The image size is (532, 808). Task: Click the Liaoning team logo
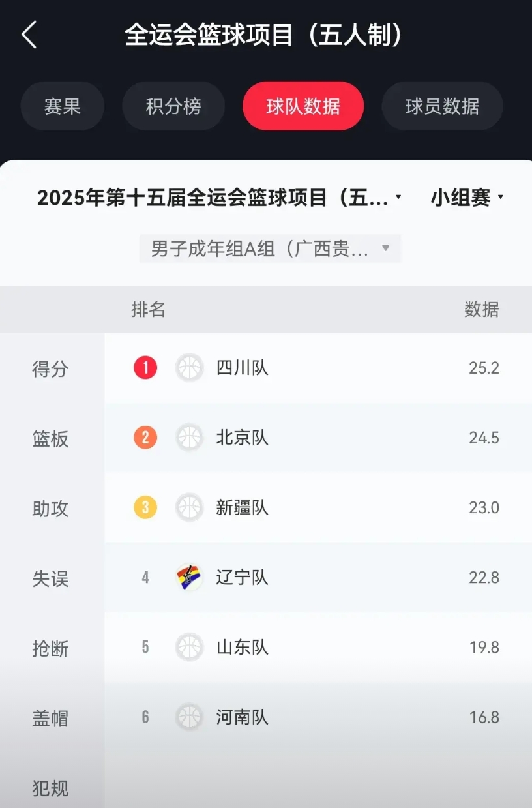pyautogui.click(x=190, y=577)
